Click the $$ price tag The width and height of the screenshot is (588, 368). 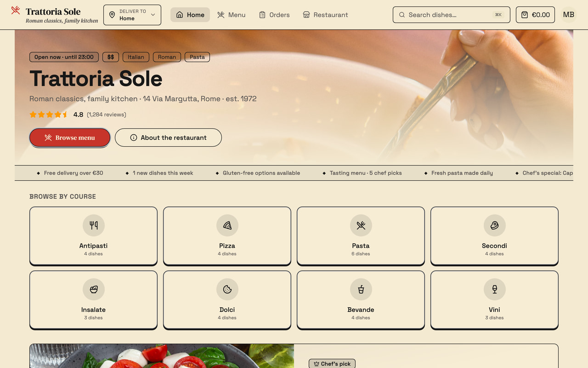pyautogui.click(x=111, y=57)
